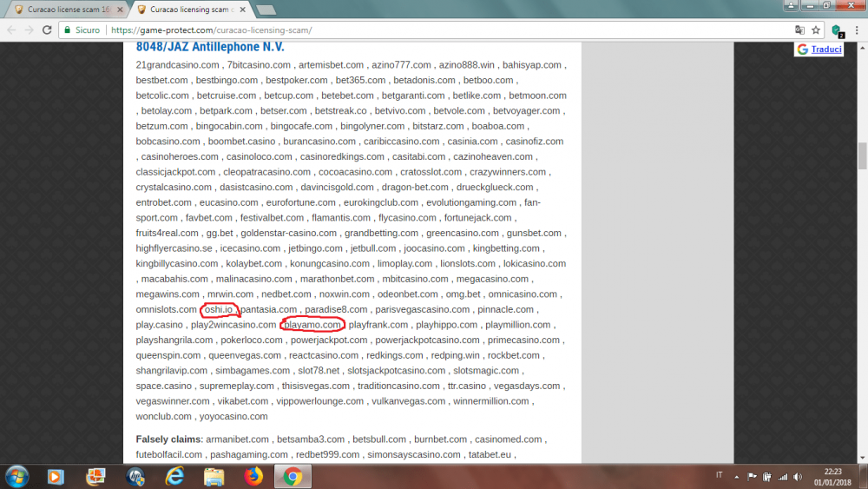Screen dimensions: 868x489
Task: Click the IT language indicator
Action: click(719, 474)
